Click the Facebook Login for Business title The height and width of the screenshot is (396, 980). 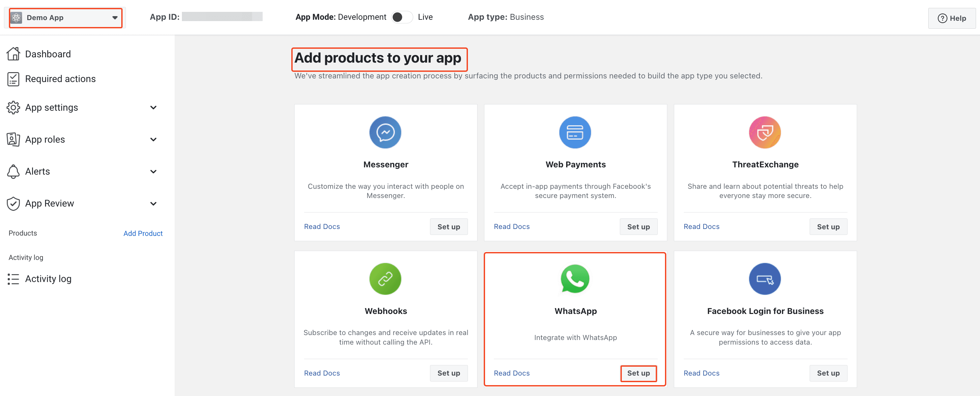pyautogui.click(x=765, y=311)
